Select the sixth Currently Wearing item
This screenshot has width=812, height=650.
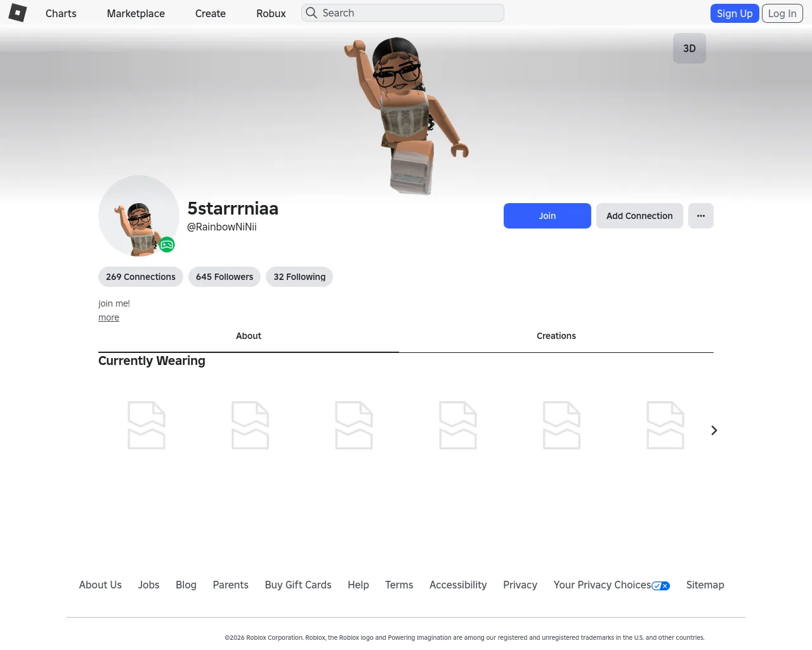665,425
